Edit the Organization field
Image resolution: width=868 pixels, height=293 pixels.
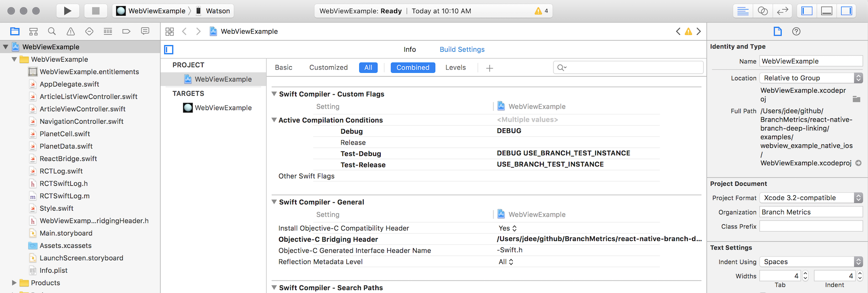point(811,212)
